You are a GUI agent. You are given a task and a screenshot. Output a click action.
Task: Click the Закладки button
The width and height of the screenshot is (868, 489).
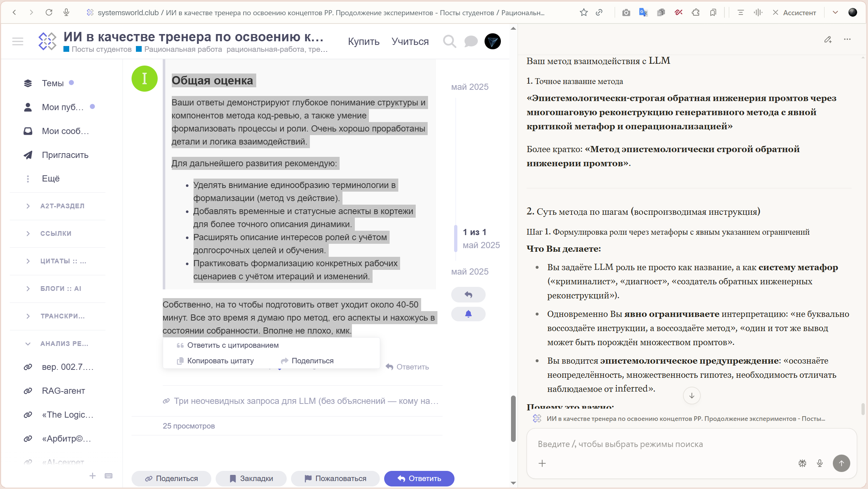pos(251,478)
